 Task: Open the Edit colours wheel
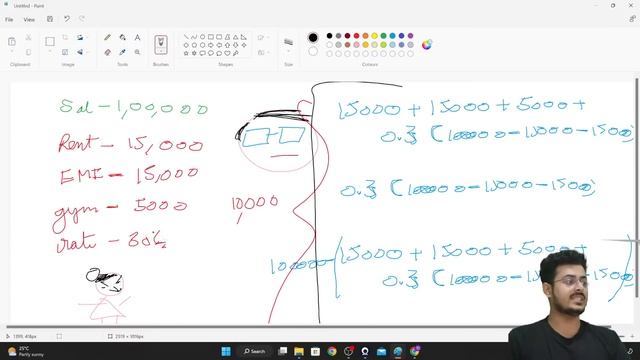click(427, 44)
